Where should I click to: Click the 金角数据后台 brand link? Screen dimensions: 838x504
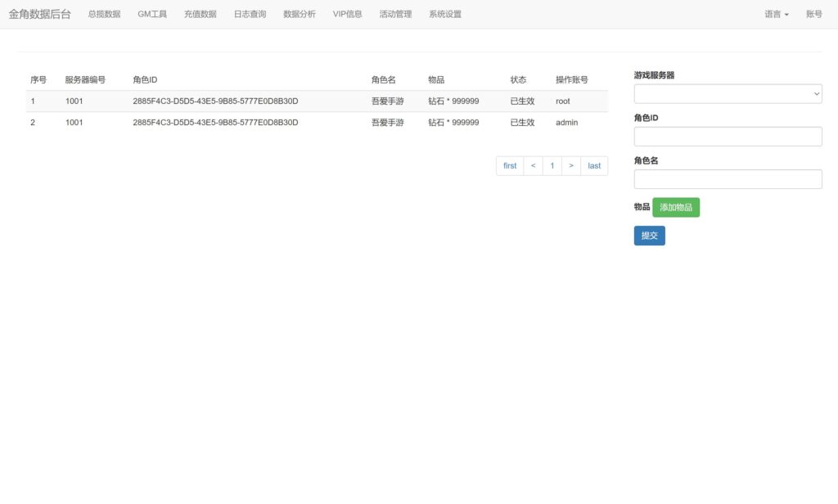pyautogui.click(x=39, y=13)
